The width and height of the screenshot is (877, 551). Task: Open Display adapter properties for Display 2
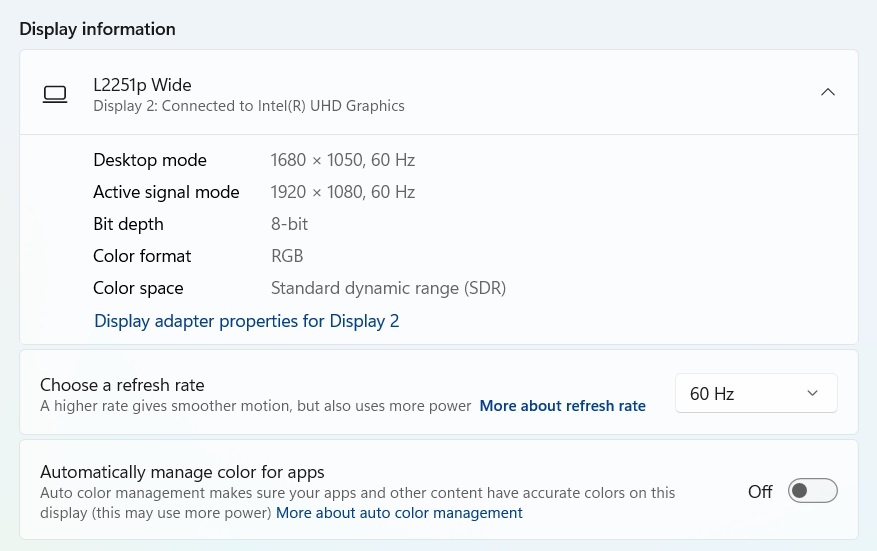point(246,321)
